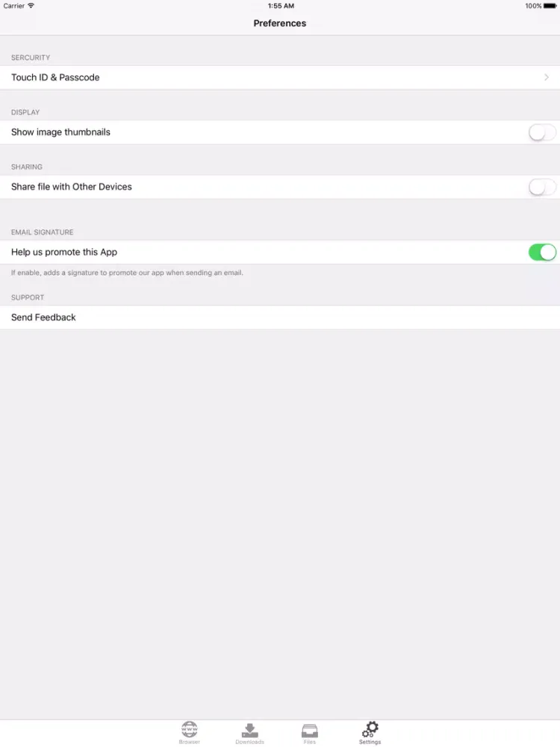Turn on Share file with Other Devices
Viewport: 560px width, 747px height.
pos(542,187)
